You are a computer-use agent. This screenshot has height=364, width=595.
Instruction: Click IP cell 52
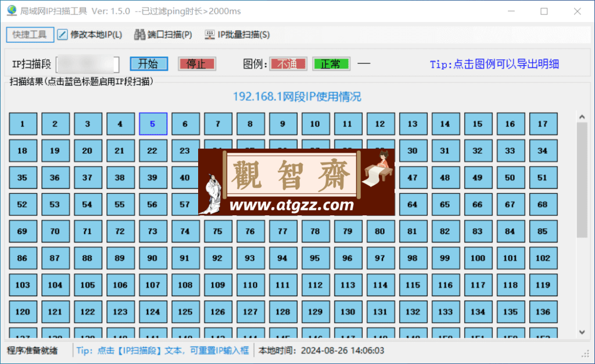tap(23, 204)
